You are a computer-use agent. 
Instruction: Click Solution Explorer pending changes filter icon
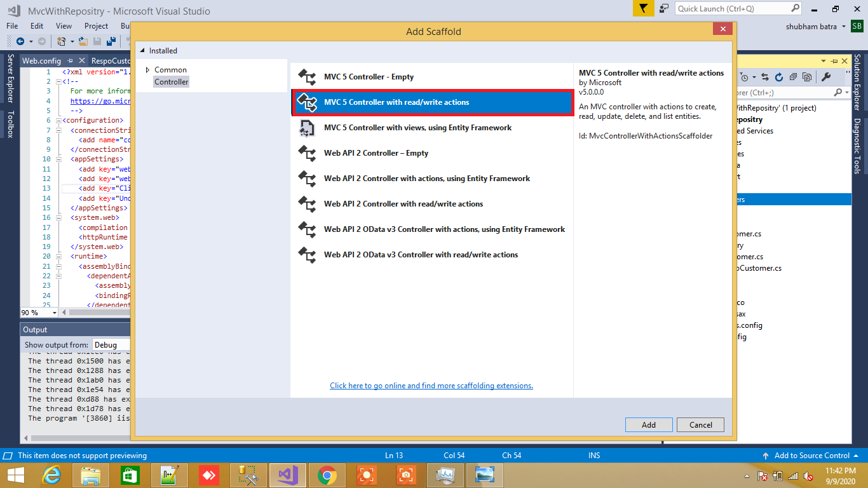[x=743, y=78]
